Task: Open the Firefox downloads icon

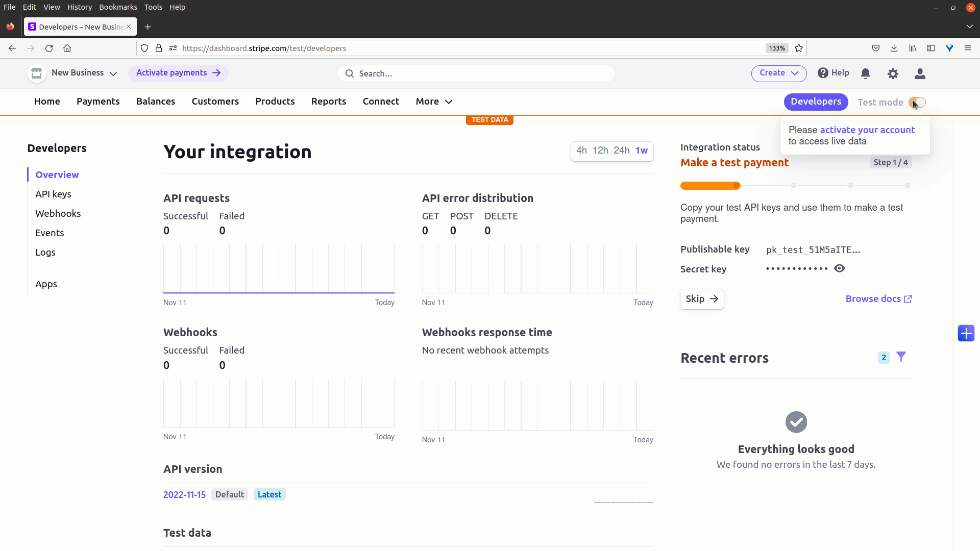Action: tap(894, 48)
